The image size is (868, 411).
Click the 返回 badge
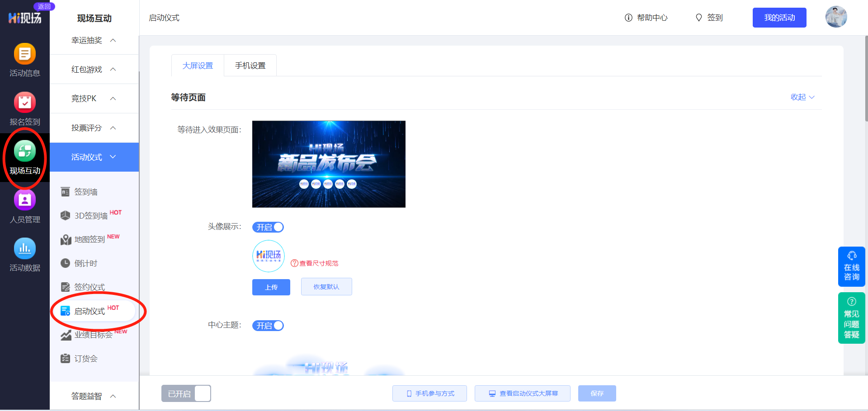pyautogui.click(x=44, y=6)
